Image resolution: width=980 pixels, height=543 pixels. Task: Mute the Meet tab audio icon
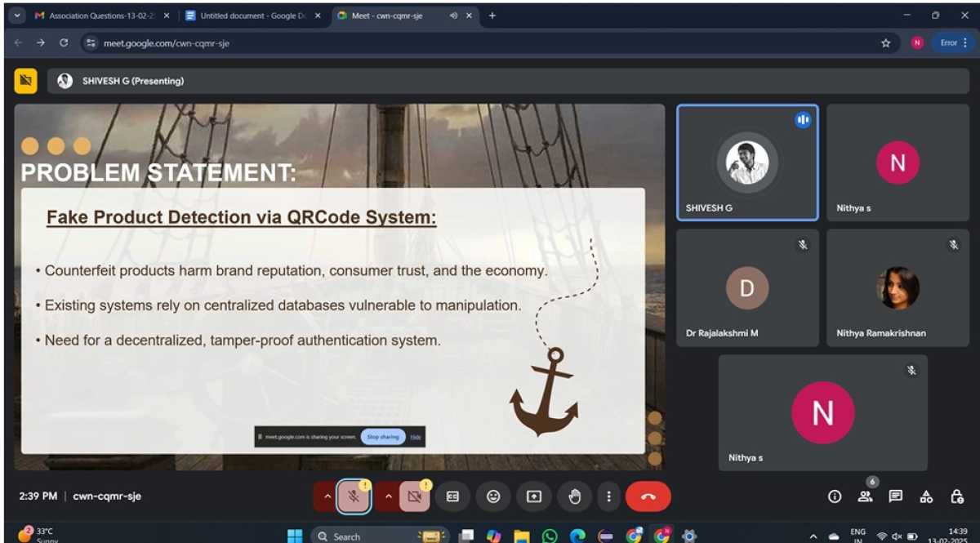click(453, 16)
